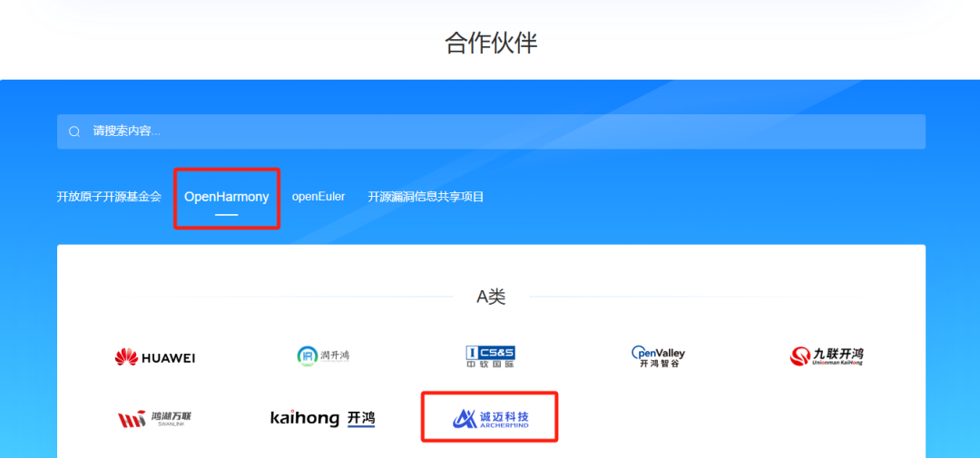Image resolution: width=980 pixels, height=458 pixels.
Task: Click the A类 category heading
Action: tap(491, 297)
